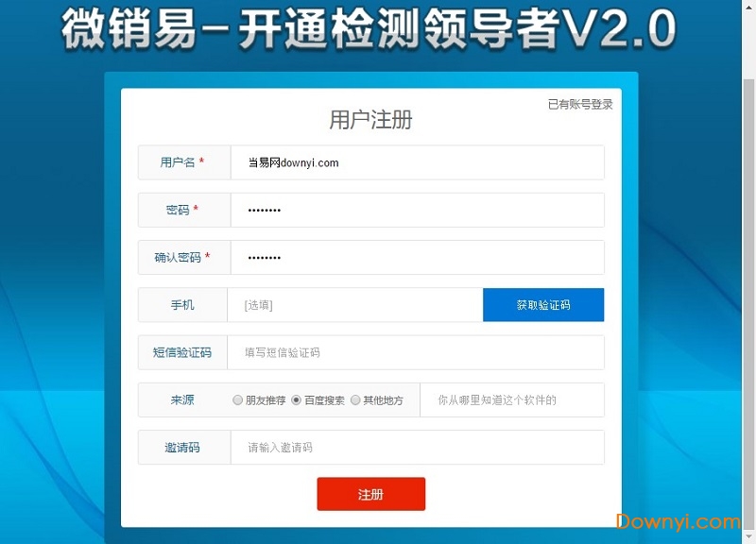Click the 手机 label cell
Viewport: 756px width, 544px height.
pyautogui.click(x=182, y=305)
